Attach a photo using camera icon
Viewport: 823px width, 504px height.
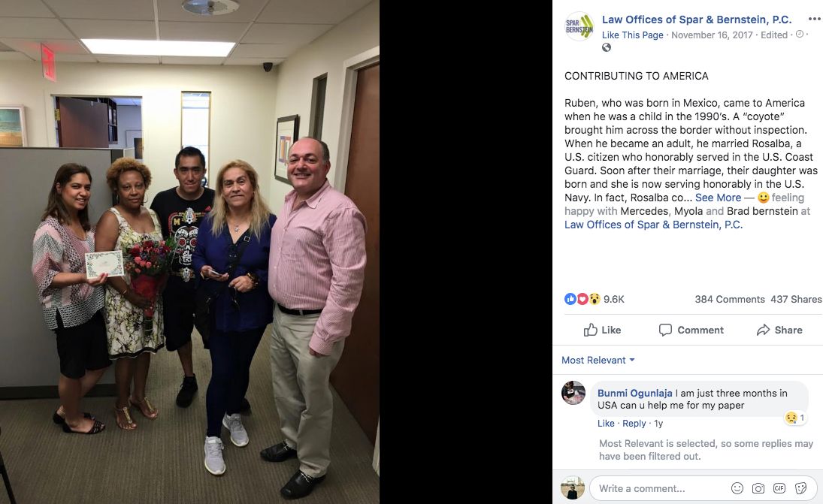point(758,488)
